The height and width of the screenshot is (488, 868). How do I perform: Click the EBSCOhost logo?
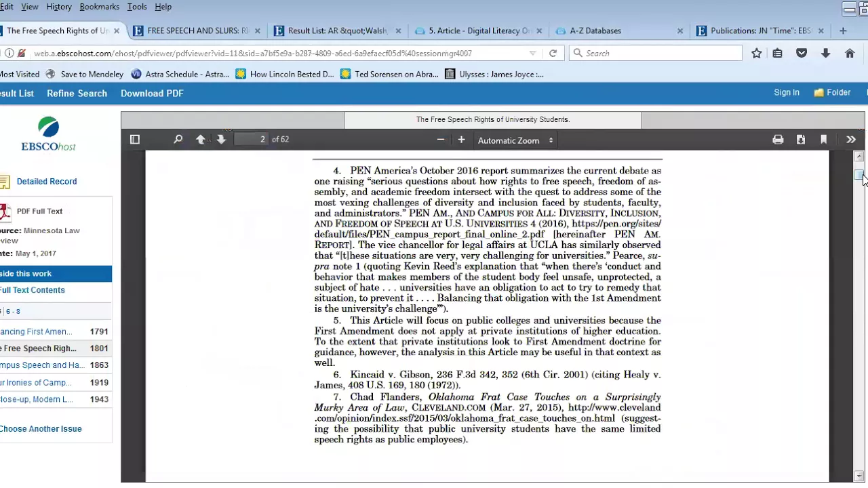pos(48,134)
